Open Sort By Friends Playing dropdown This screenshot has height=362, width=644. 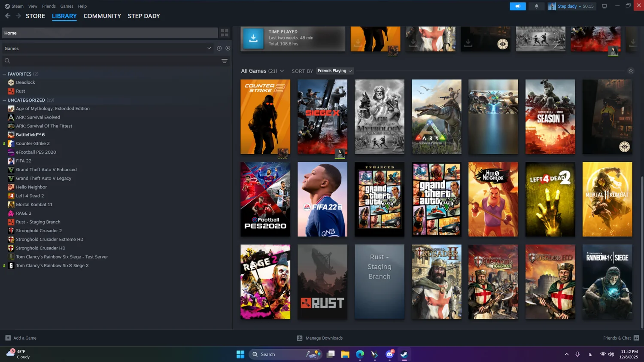click(335, 71)
